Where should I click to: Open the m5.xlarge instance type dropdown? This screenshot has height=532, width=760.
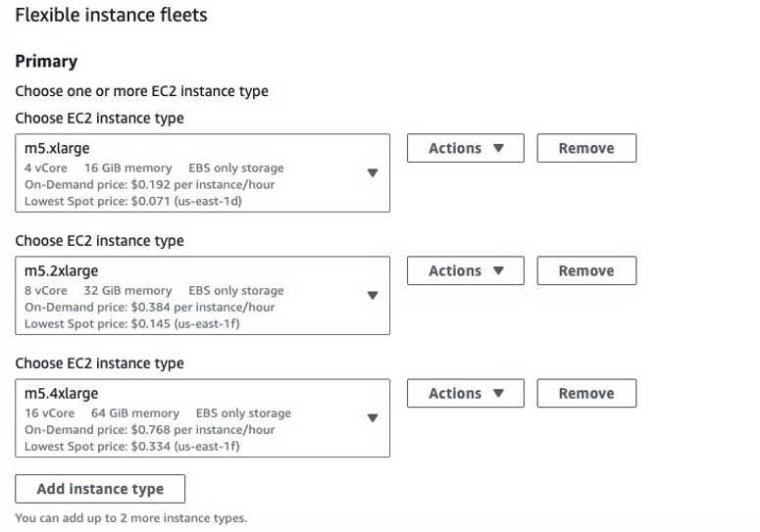pyautogui.click(x=202, y=172)
